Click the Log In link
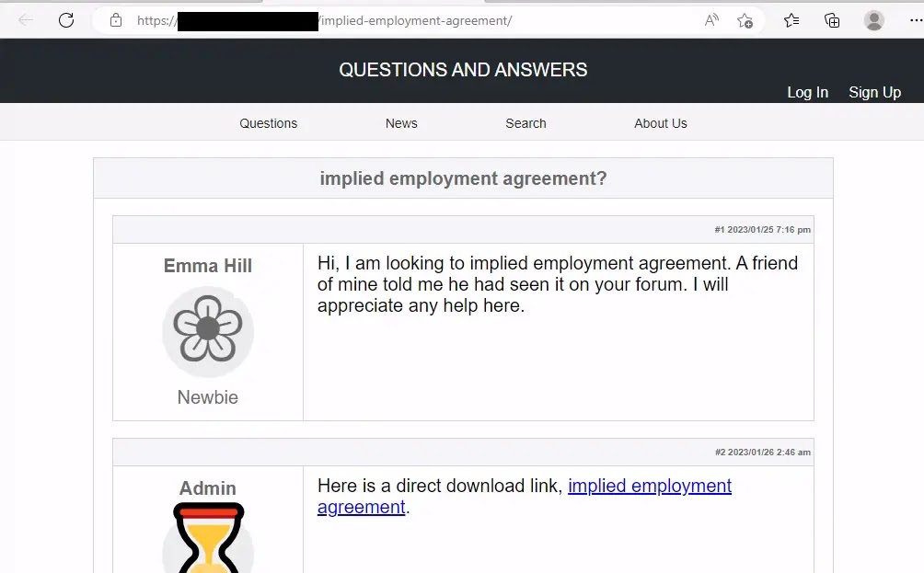The image size is (924, 573). point(807,92)
